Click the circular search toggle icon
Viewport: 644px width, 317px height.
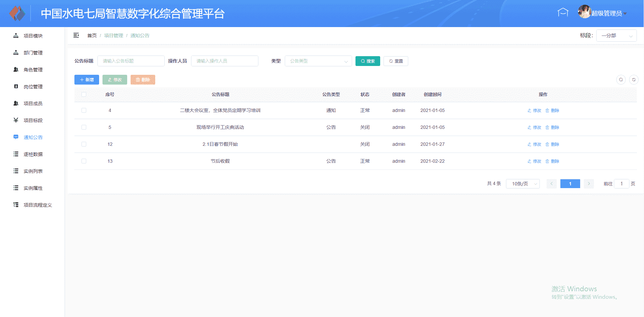[x=621, y=80]
